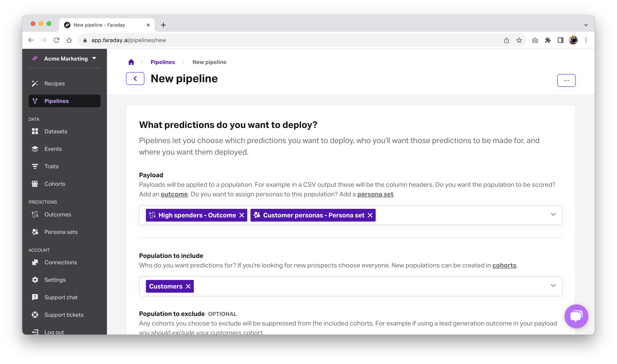The height and width of the screenshot is (364, 617).
Task: Remove the Customers cohort tag
Action: tap(188, 286)
